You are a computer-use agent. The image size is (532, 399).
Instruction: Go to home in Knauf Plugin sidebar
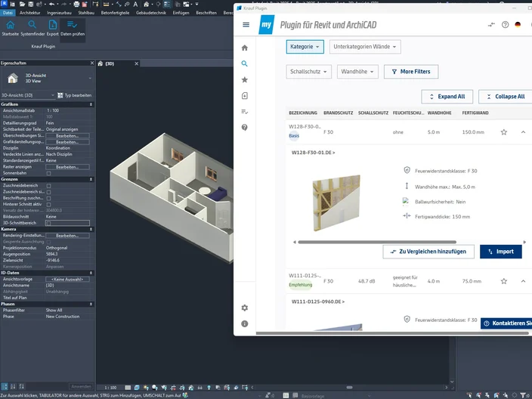tap(245, 48)
